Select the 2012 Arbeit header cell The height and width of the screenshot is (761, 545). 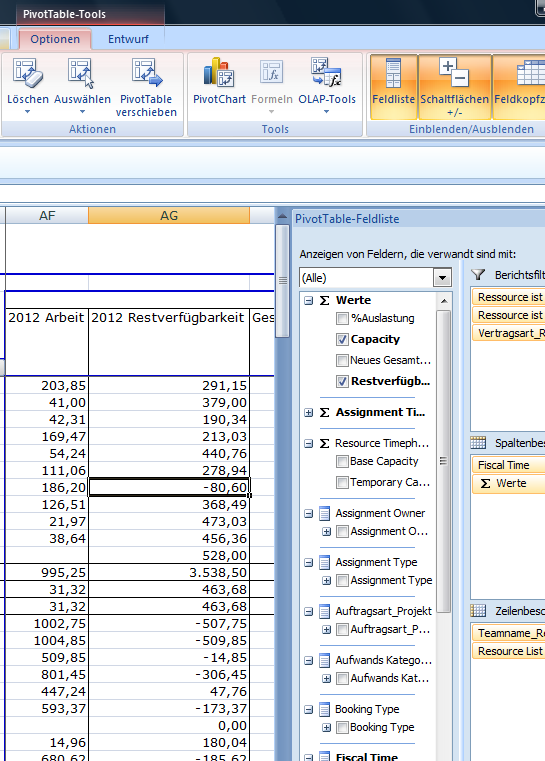point(47,342)
